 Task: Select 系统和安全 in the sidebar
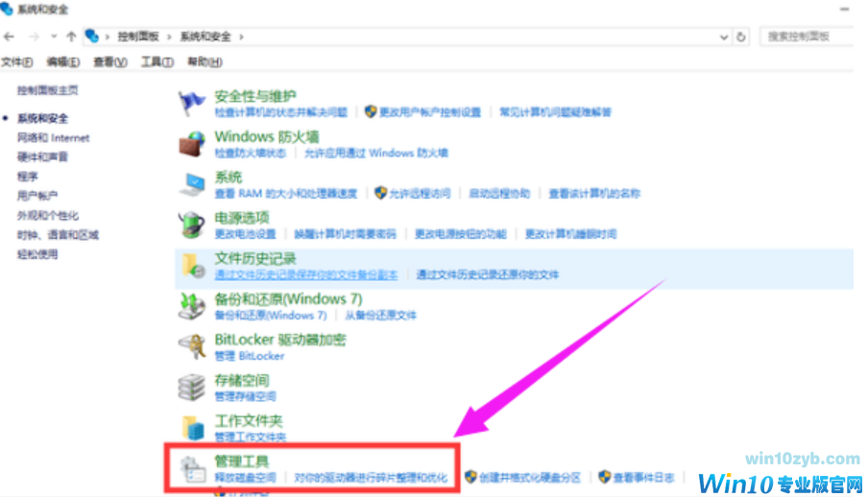coord(42,118)
